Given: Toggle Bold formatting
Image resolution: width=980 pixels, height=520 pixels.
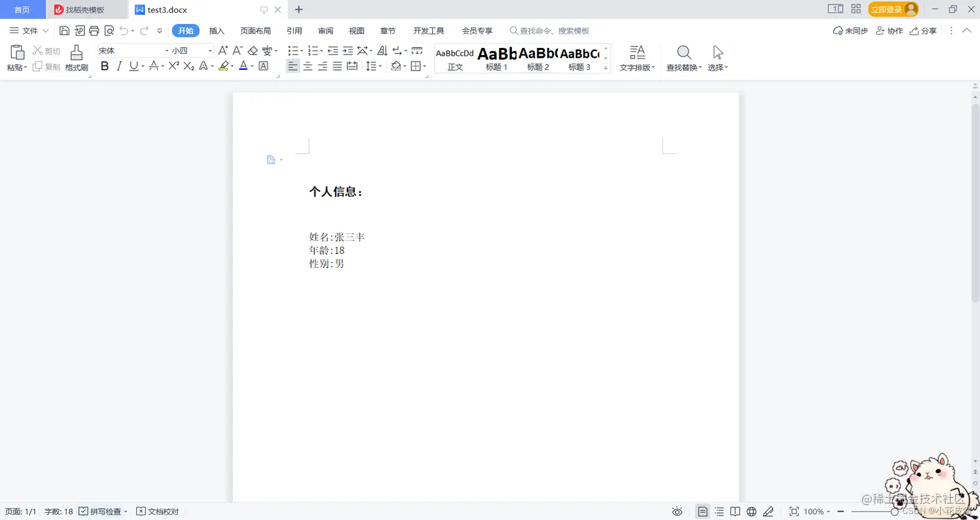Looking at the screenshot, I should (x=105, y=66).
